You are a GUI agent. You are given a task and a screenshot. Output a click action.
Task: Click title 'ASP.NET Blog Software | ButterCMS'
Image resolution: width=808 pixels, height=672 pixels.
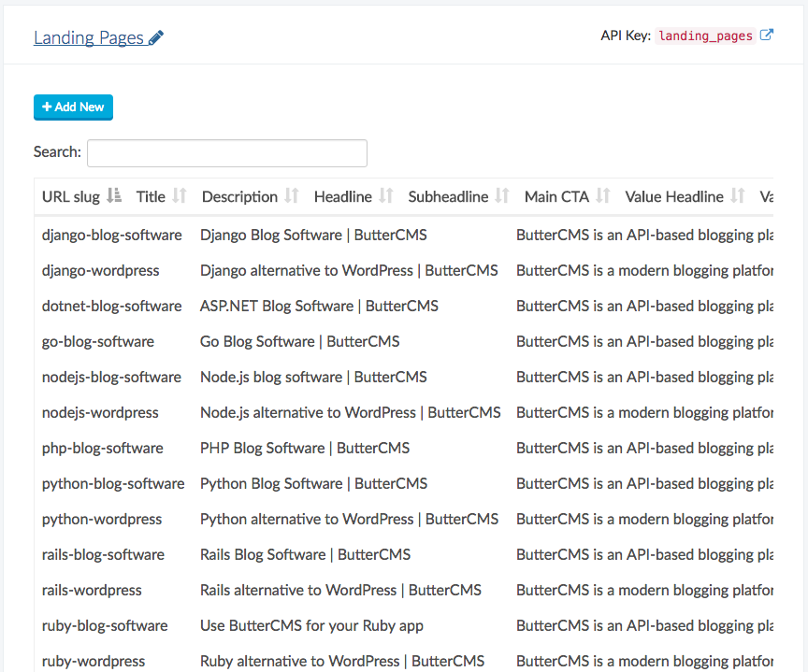pyautogui.click(x=319, y=306)
